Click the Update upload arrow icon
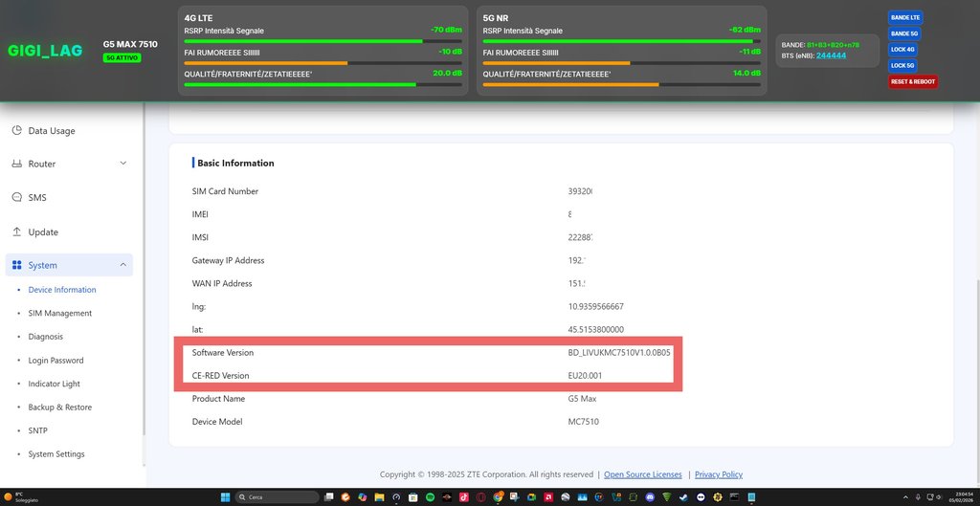Image resolution: width=980 pixels, height=506 pixels. [17, 232]
